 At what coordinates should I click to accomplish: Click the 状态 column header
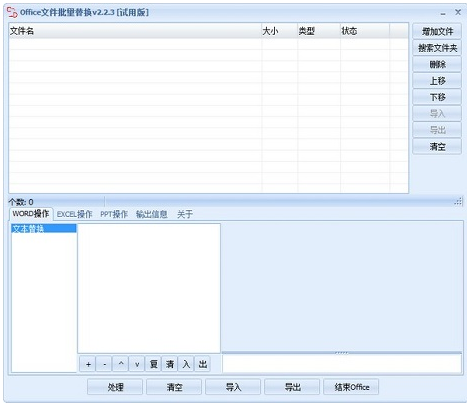pos(365,31)
